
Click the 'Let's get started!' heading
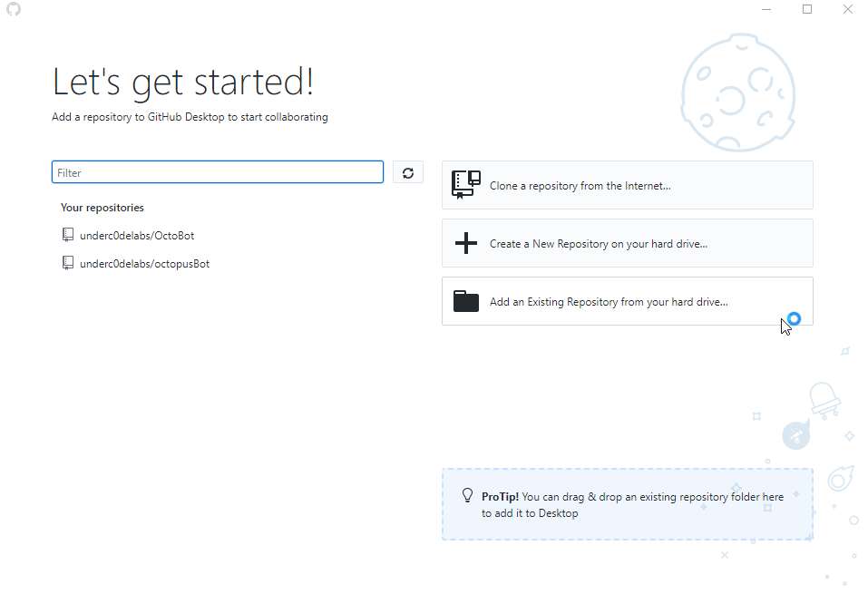point(183,83)
